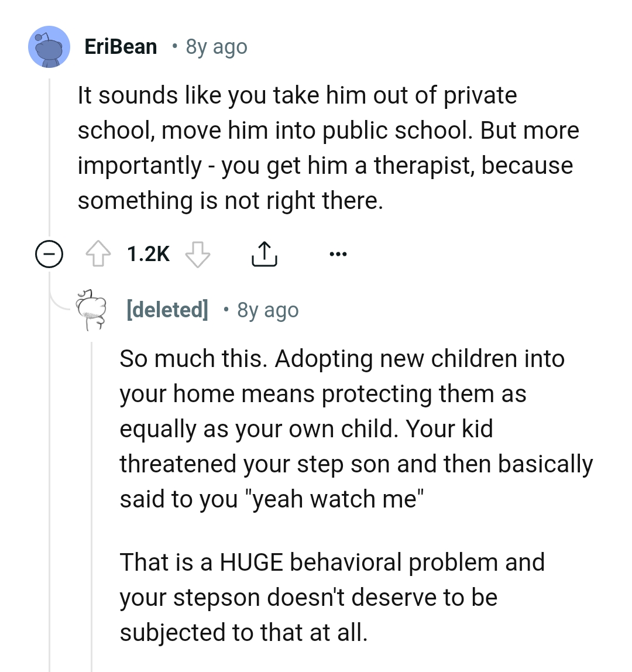632x672 pixels.
Task: Click the '[deleted]' username label
Action: [167, 310]
